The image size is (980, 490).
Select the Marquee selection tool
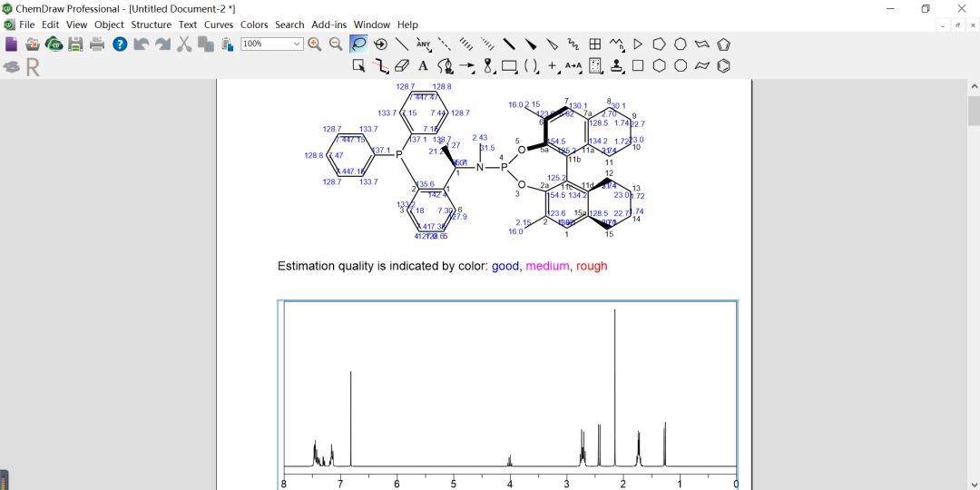click(x=358, y=65)
